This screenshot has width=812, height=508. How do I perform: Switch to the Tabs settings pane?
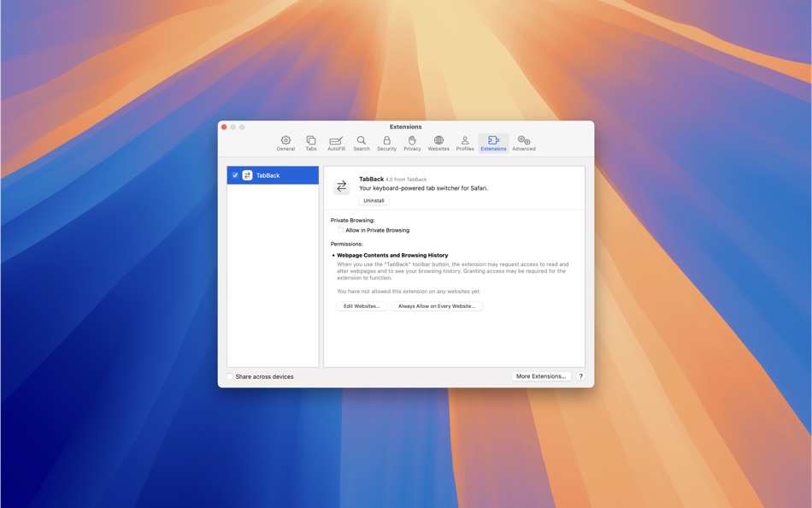click(311, 143)
